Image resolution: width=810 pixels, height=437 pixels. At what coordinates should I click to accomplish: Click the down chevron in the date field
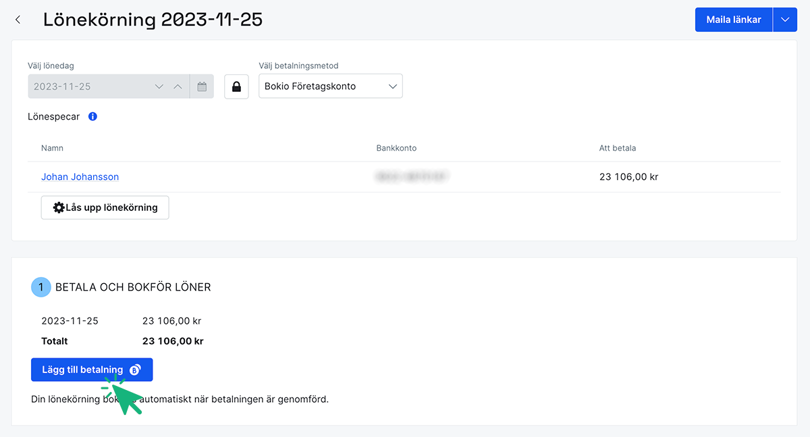pos(159,87)
